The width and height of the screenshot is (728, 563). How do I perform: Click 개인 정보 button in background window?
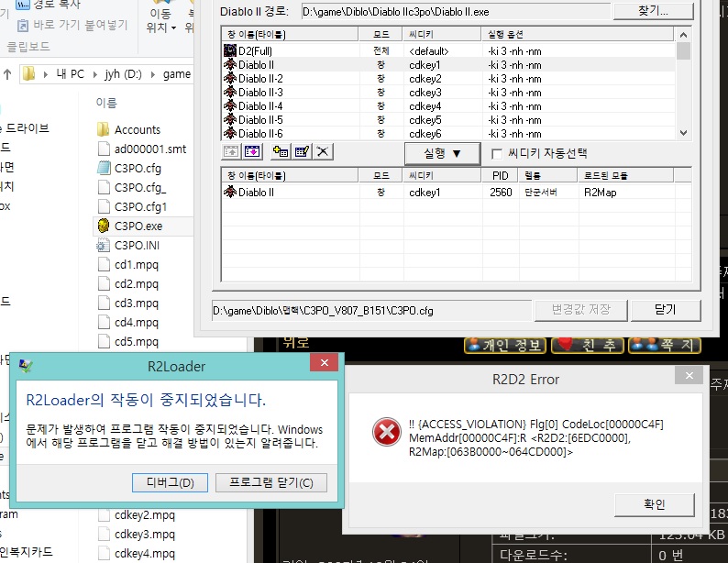coord(505,345)
